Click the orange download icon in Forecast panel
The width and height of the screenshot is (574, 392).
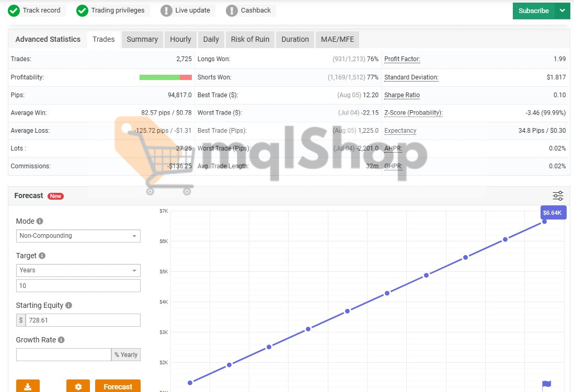(x=28, y=386)
